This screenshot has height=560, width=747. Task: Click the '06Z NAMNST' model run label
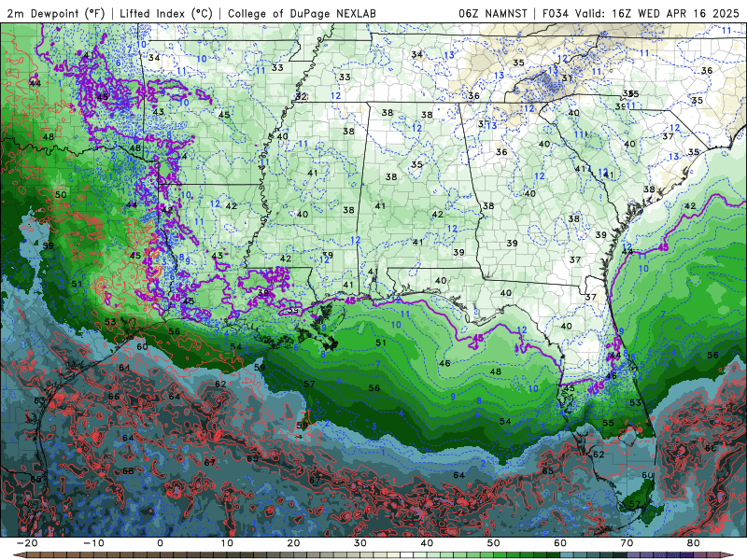[x=493, y=13]
